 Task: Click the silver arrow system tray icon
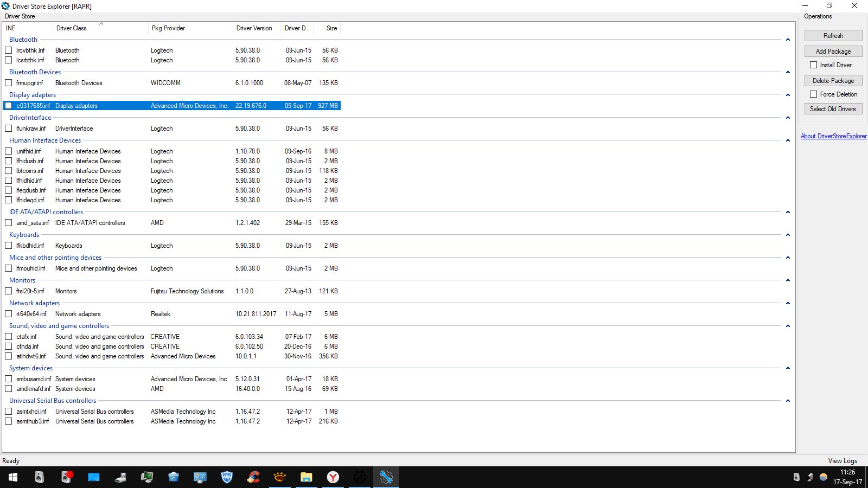pyautogui.click(x=810, y=477)
